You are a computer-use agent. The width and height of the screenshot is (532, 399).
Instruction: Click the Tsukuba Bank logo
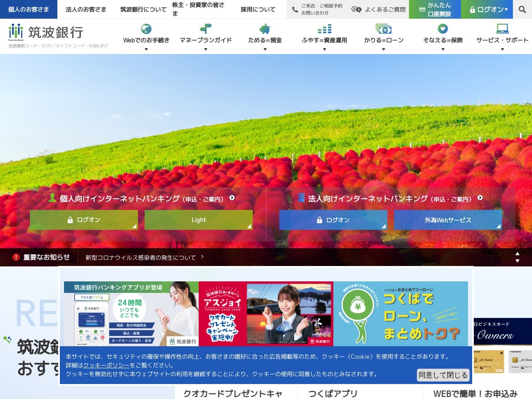point(46,32)
